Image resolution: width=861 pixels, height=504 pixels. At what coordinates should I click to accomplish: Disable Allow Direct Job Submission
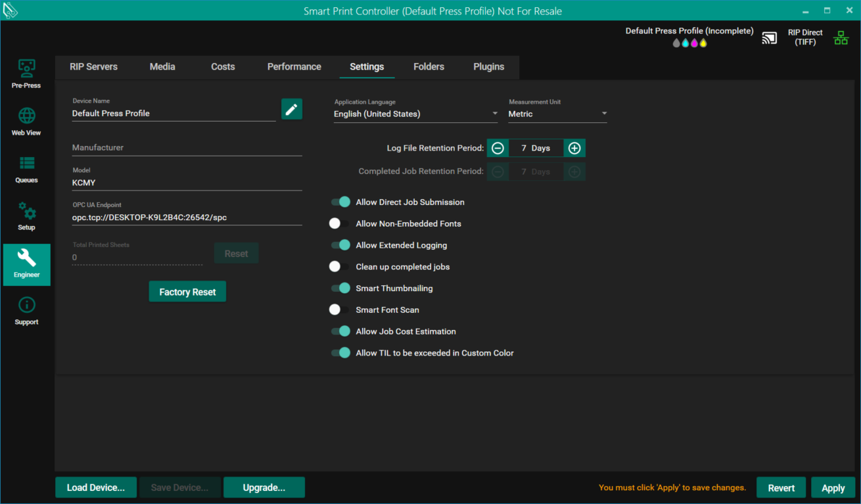click(340, 202)
